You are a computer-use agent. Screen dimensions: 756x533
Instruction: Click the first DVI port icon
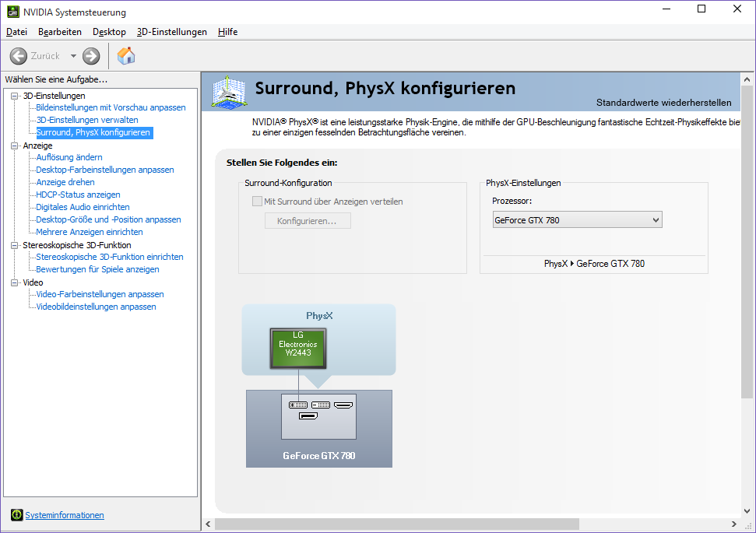(x=298, y=405)
